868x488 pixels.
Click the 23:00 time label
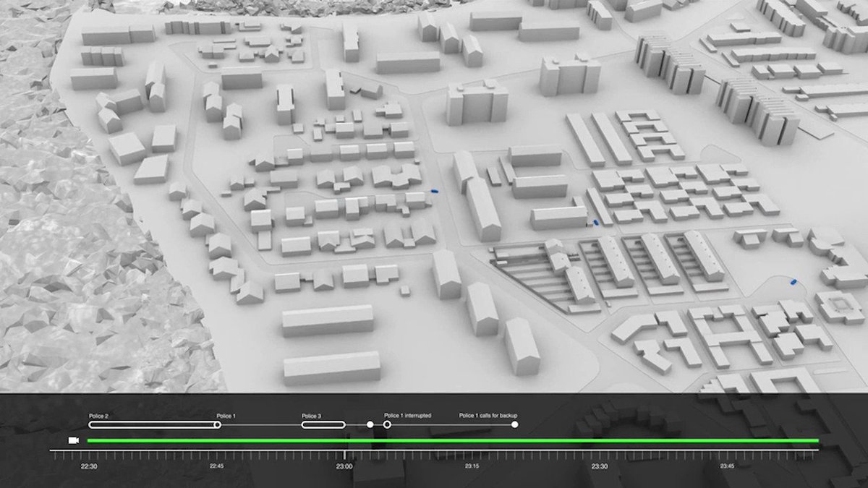coord(344,466)
